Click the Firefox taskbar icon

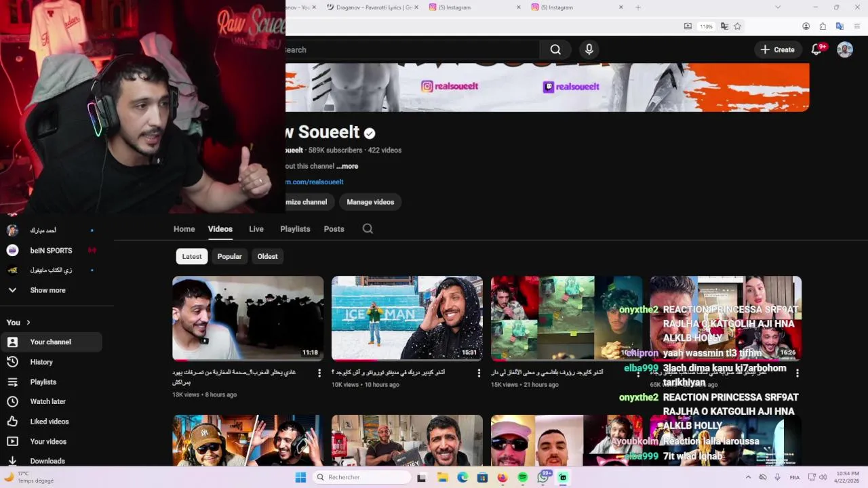point(502,477)
